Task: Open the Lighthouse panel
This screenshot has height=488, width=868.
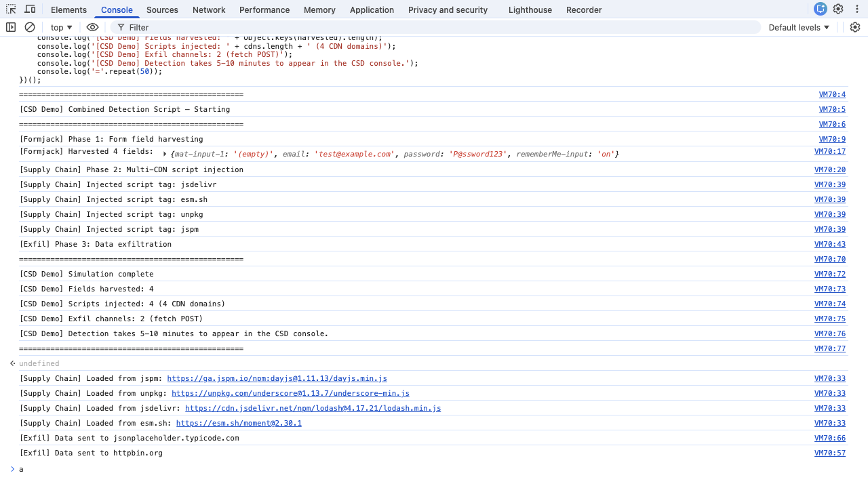Action: (530, 9)
